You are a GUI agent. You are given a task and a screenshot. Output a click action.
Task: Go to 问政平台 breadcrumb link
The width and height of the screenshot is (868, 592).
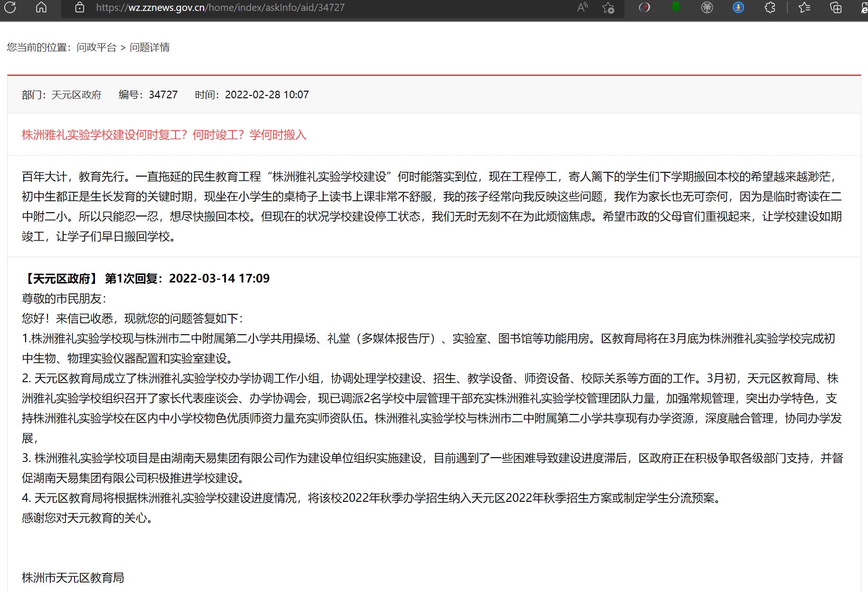[96, 47]
